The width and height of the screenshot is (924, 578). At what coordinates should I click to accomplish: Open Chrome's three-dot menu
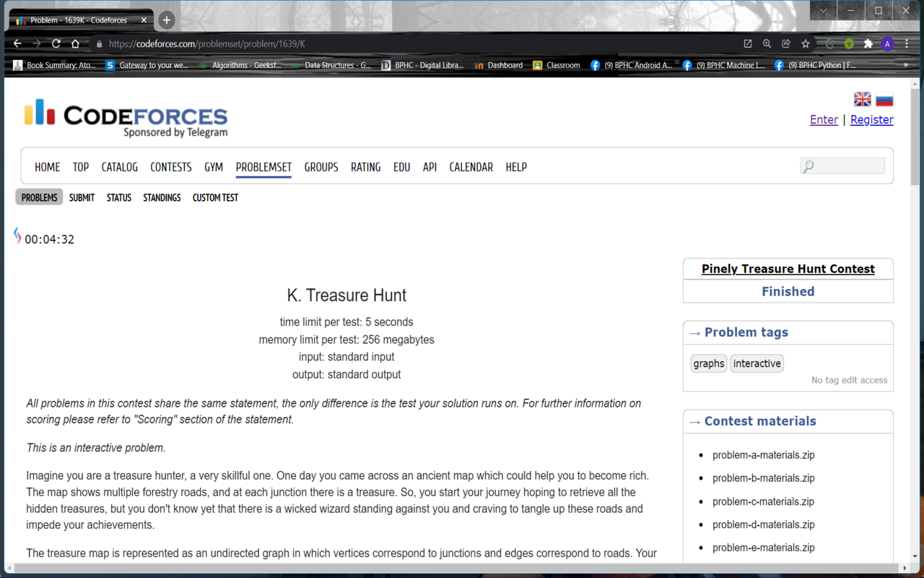point(907,44)
